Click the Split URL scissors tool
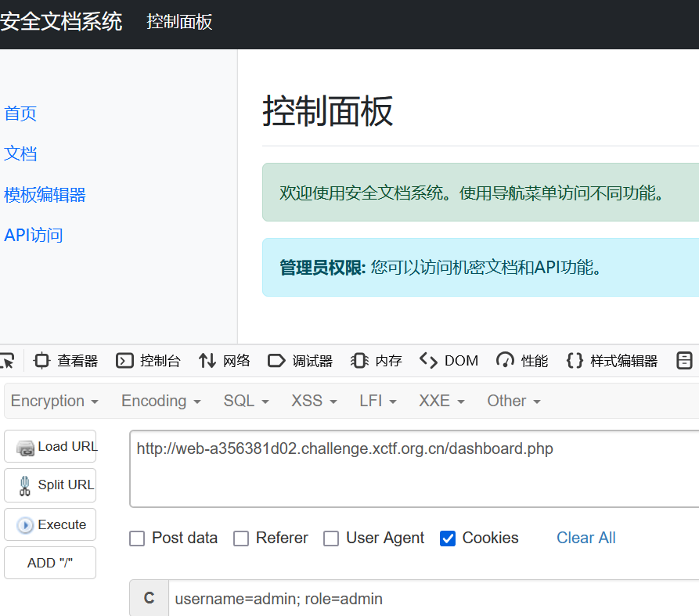Viewport: 699px width, 616px height. pos(50,485)
